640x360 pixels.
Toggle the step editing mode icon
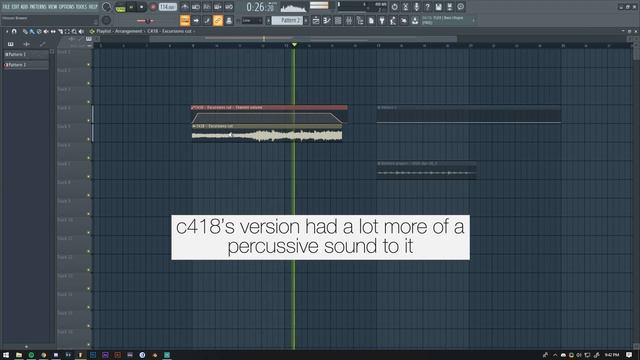click(207, 20)
